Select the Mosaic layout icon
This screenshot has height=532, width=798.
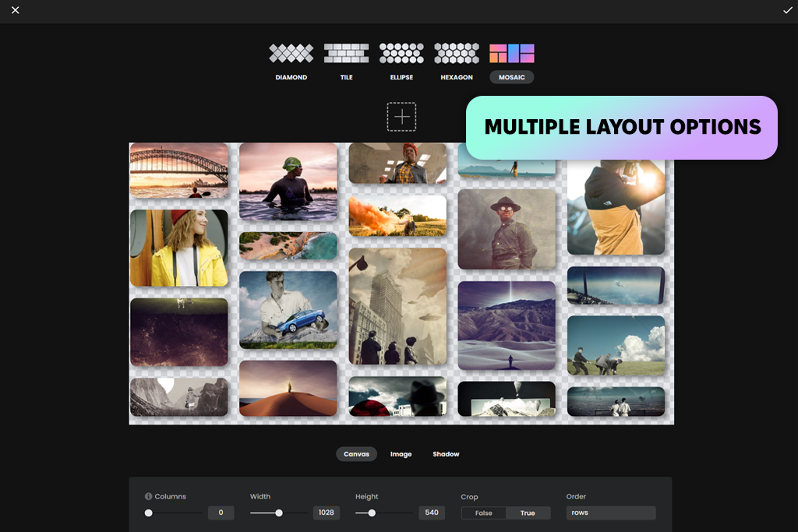click(x=511, y=53)
